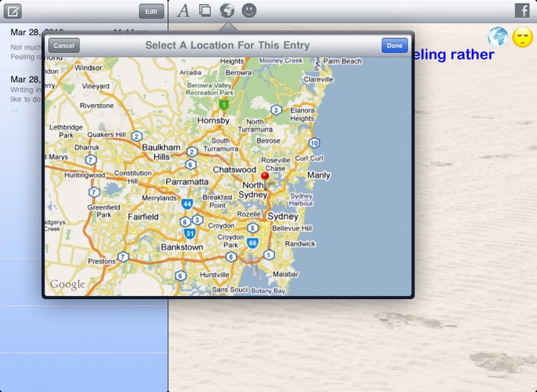Tap the Botany Bay label

pyautogui.click(x=268, y=290)
